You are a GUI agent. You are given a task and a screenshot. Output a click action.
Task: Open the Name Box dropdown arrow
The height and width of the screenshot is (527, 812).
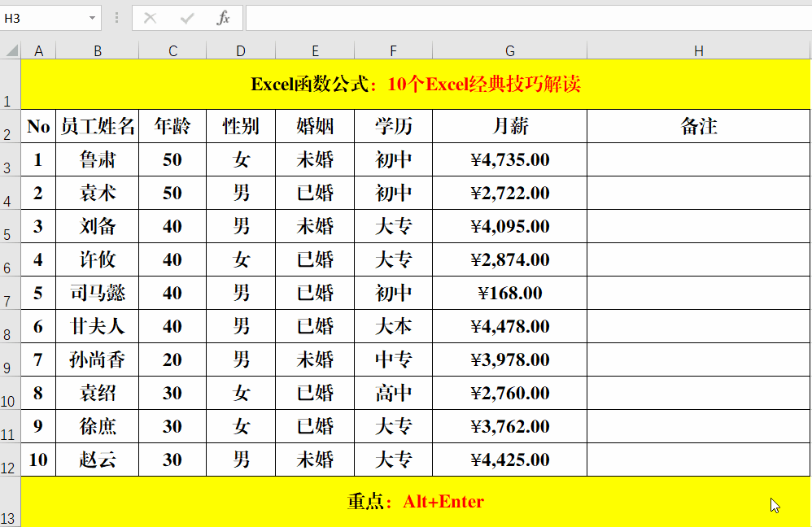[92, 18]
